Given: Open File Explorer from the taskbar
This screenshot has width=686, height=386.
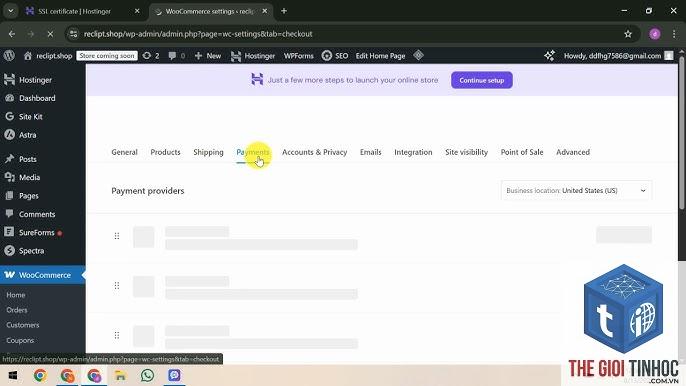Looking at the screenshot, I should click(x=120, y=375).
